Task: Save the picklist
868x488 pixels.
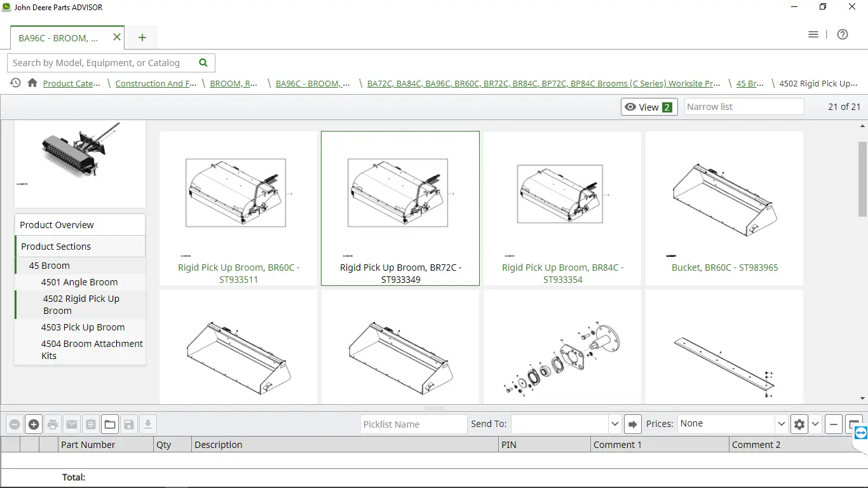Action: (x=129, y=424)
